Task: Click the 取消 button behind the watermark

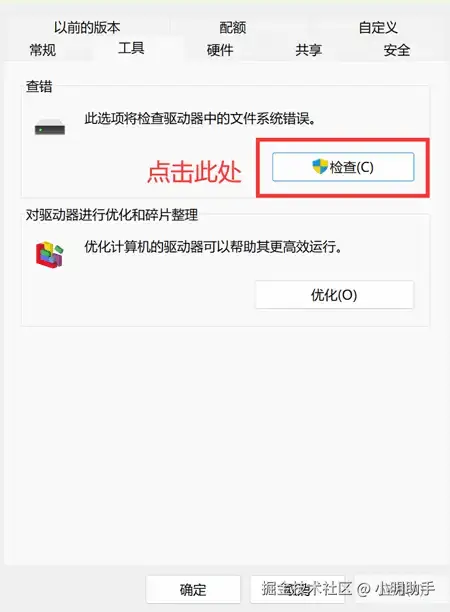Action: point(297,589)
